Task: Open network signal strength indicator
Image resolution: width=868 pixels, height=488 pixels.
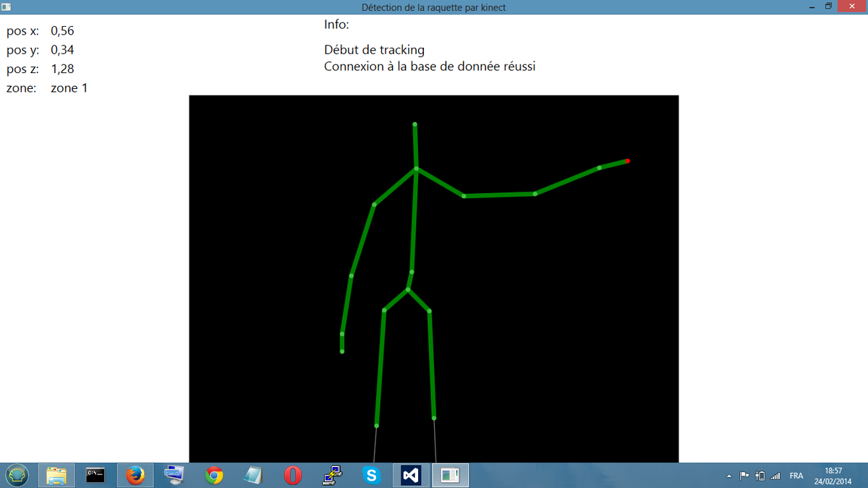Action: (x=775, y=476)
